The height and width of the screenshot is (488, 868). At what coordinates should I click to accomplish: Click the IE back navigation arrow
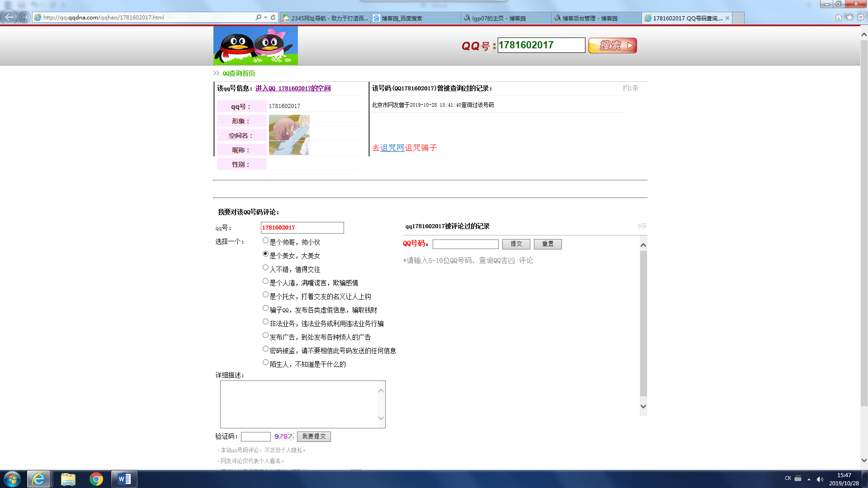pos(9,17)
